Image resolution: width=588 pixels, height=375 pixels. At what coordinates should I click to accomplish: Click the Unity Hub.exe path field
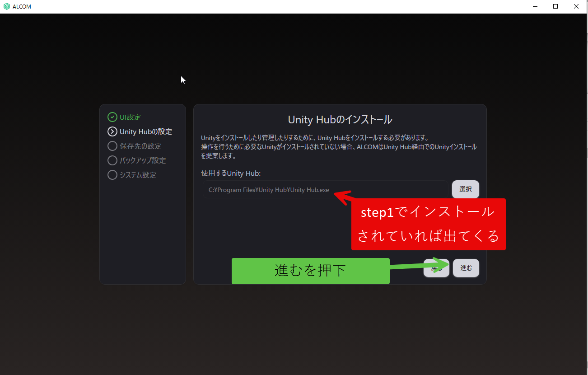click(325, 190)
